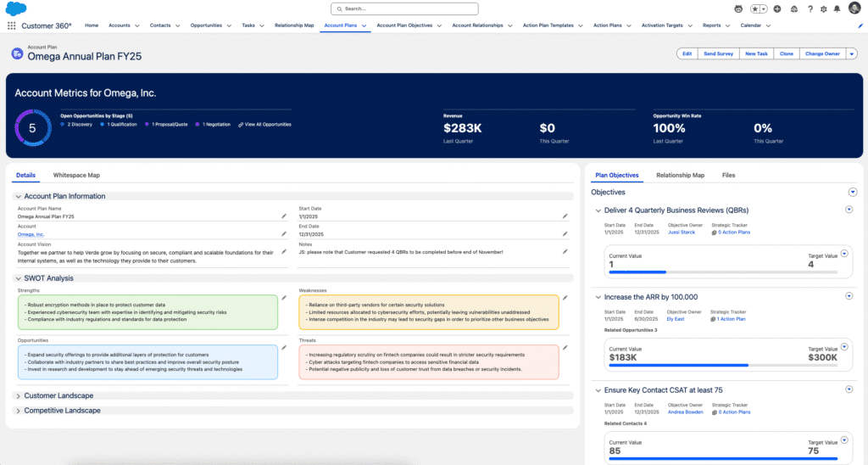Edit the Weaknesses box pencil

click(x=565, y=298)
